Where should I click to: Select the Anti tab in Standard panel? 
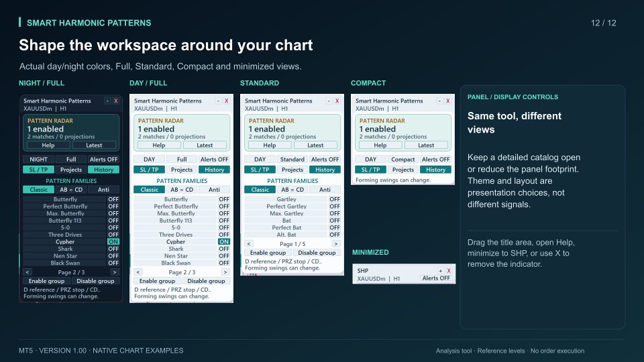(325, 190)
